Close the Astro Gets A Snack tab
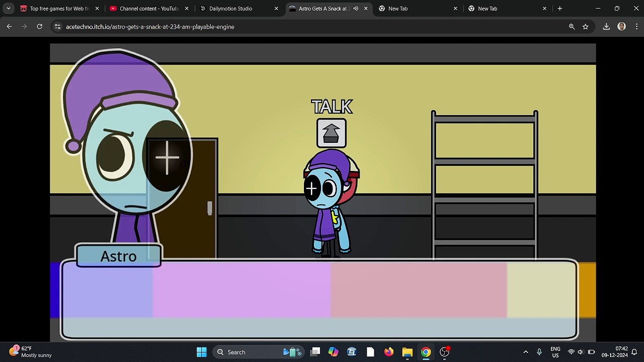The image size is (644, 362). coord(366,9)
